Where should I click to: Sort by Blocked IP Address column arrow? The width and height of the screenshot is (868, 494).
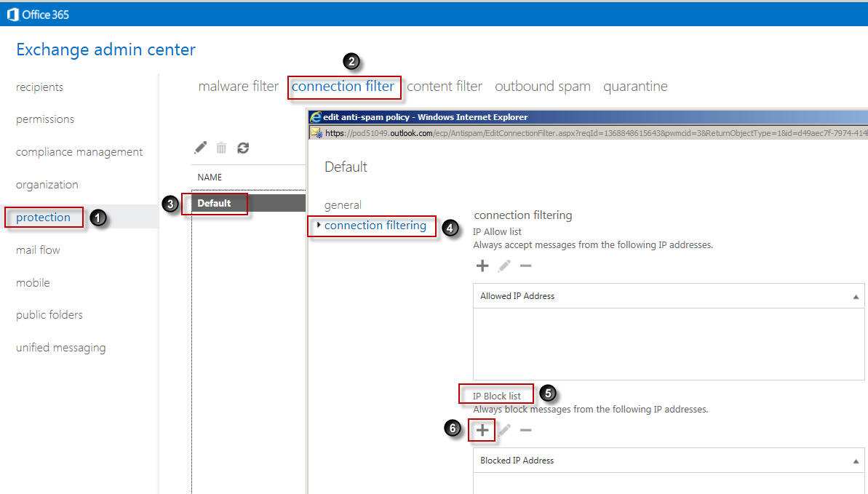coord(856,461)
